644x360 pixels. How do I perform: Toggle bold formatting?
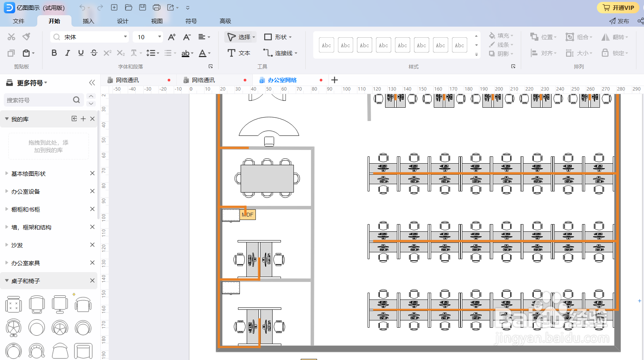(x=54, y=53)
